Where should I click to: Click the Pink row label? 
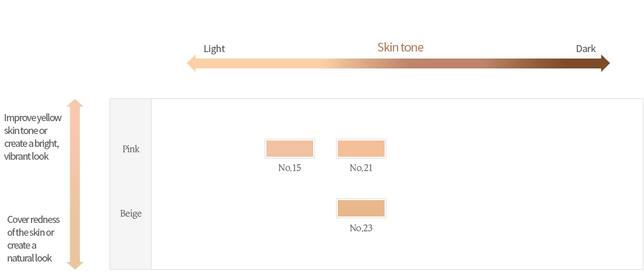point(131,149)
